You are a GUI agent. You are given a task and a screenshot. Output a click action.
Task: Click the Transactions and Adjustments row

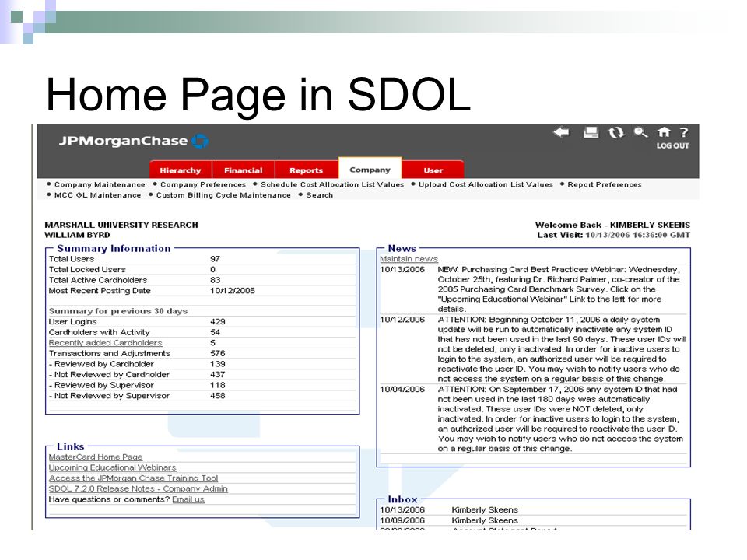click(202, 353)
